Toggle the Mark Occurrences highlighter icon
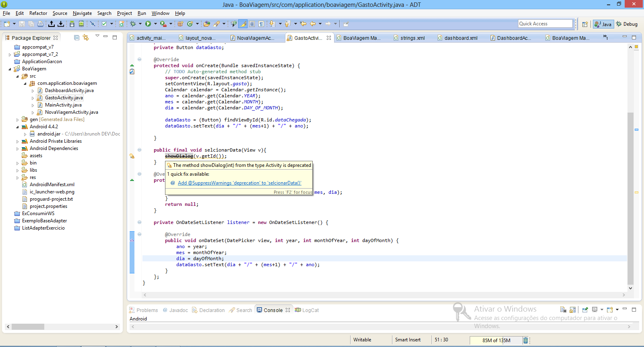644x347 pixels. [243, 24]
